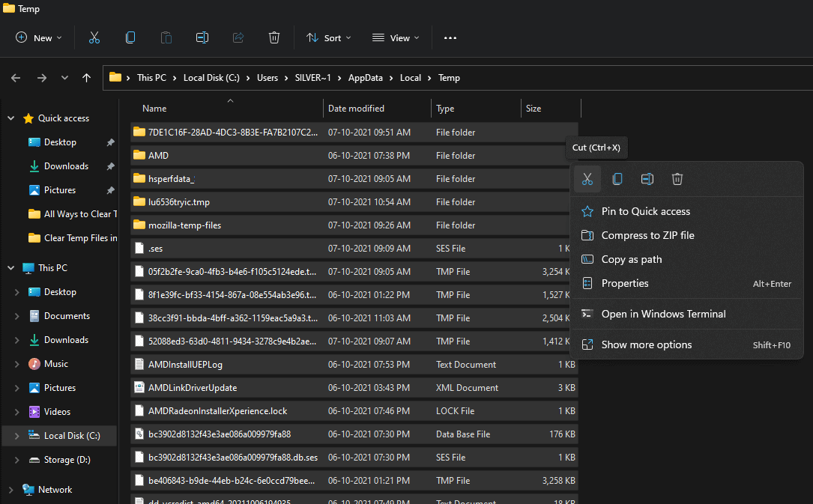Click the toolbar Delete trash icon
The image size is (813, 504).
274,37
